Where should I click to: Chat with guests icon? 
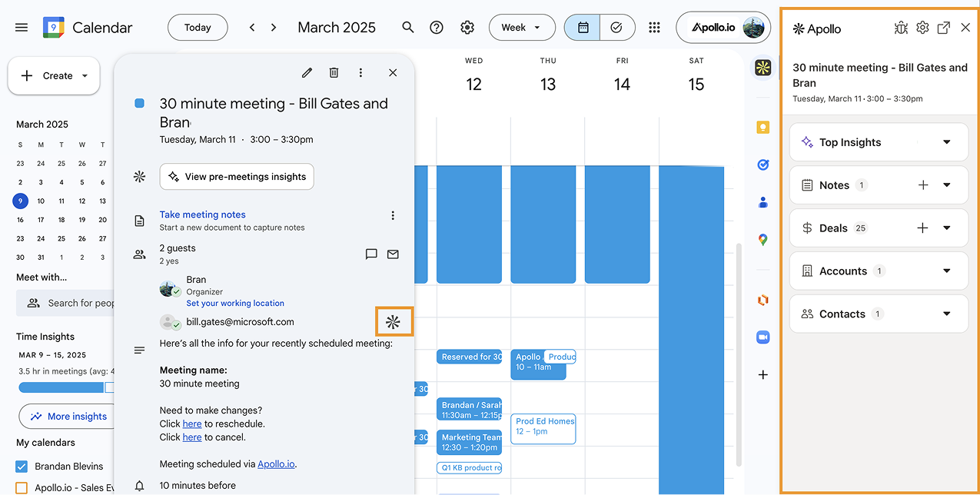tap(371, 254)
